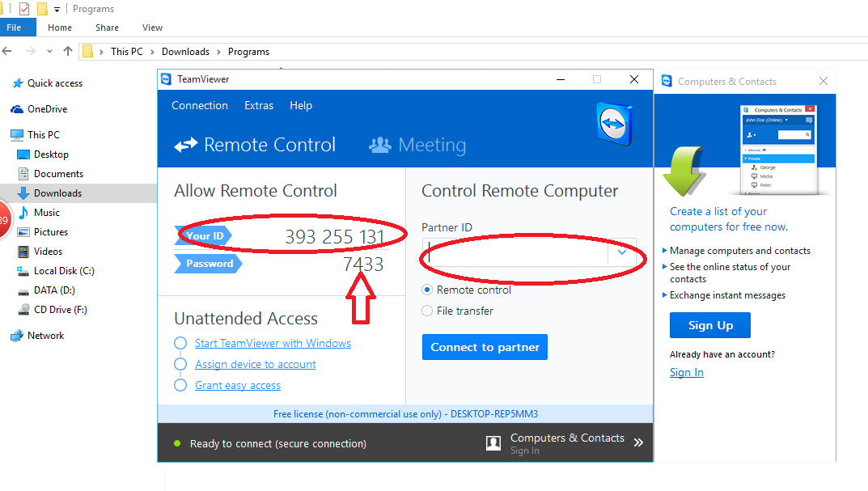Viewport: 868px width, 491px height.
Task: Click Manage computers and contacts bullet
Action: [x=740, y=251]
